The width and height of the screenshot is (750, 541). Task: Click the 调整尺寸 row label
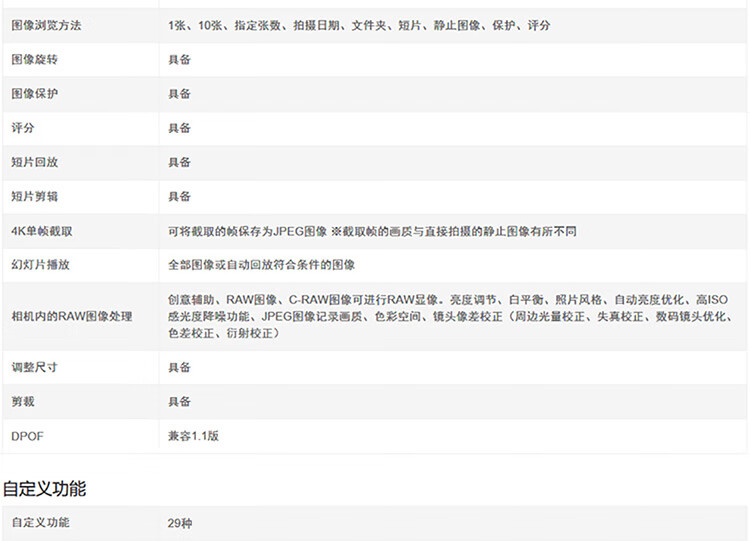tap(34, 367)
